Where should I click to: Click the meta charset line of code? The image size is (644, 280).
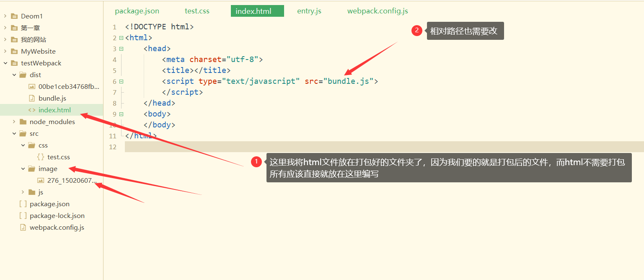click(x=212, y=60)
